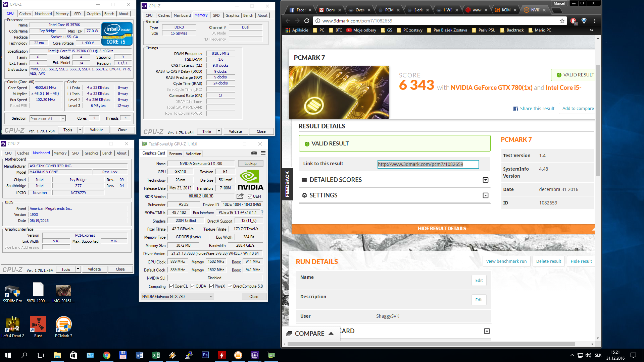The height and width of the screenshot is (362, 644).
Task: Open Bench tab in the CPU-Z Mainboard window
Action: [107, 153]
